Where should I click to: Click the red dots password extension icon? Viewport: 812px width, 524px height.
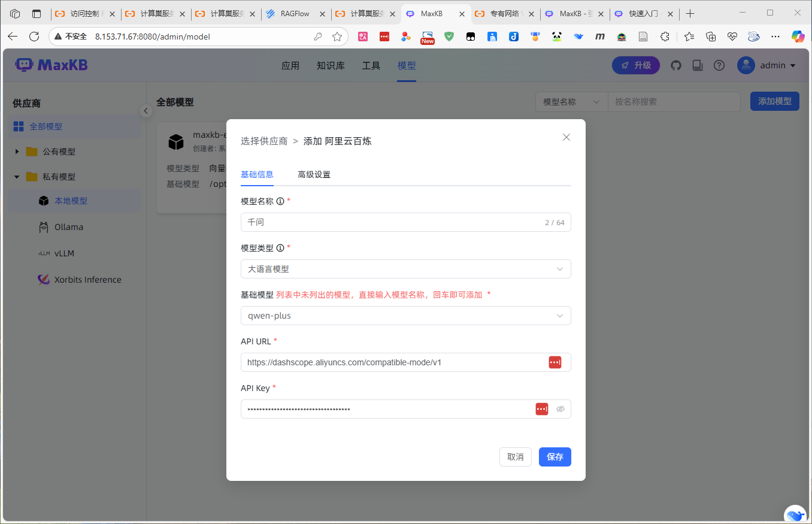384,37
